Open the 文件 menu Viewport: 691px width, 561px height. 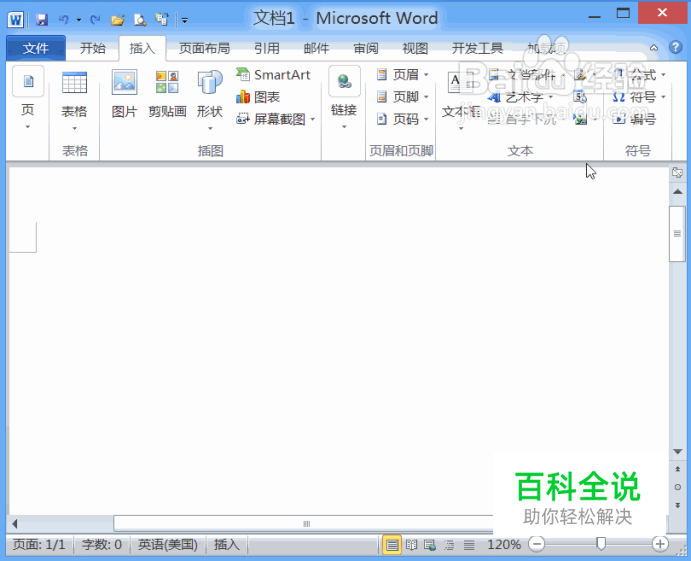point(36,48)
